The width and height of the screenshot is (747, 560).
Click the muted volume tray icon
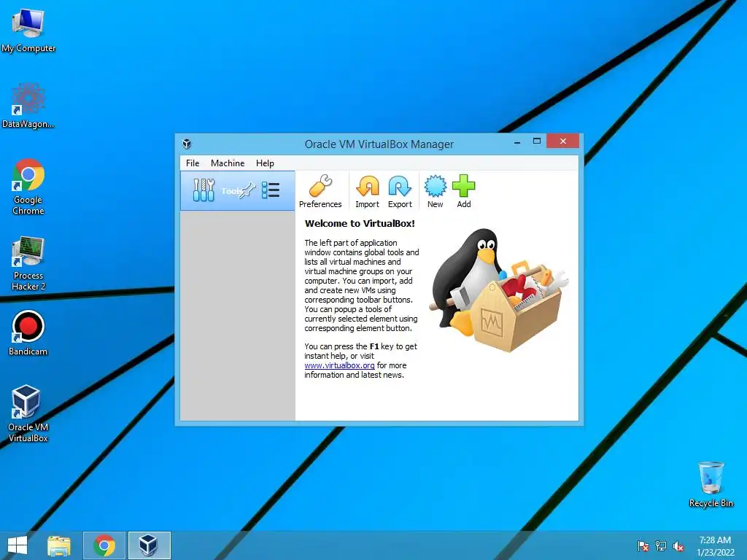(678, 546)
